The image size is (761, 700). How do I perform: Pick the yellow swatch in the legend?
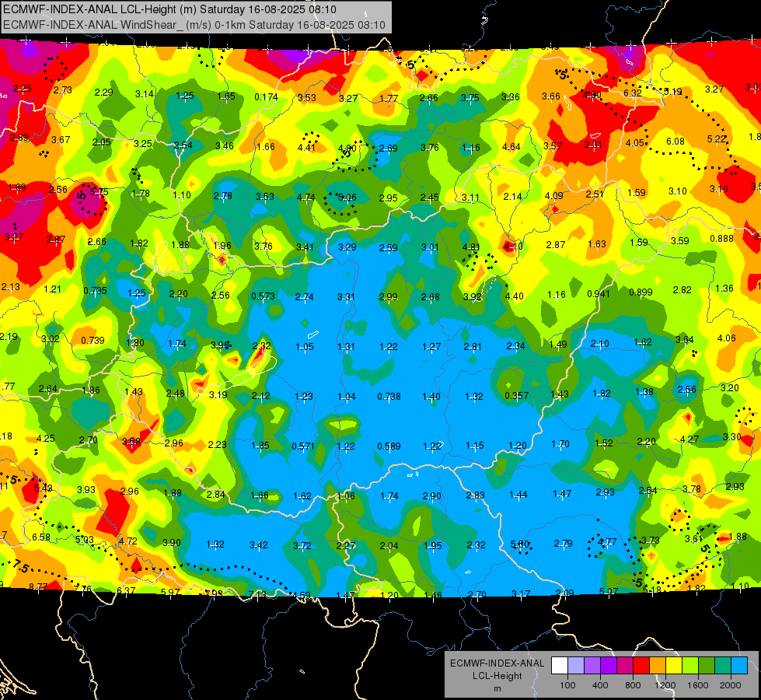pyautogui.click(x=674, y=665)
